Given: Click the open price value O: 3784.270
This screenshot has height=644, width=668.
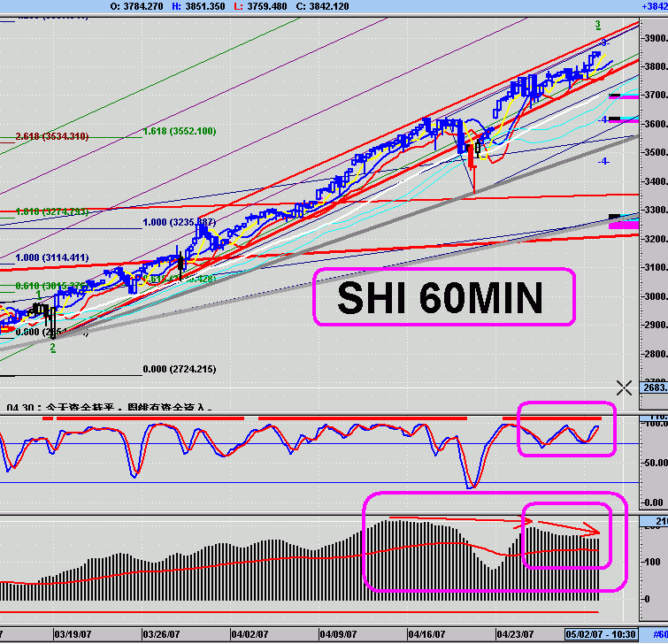Looking at the screenshot, I should [x=136, y=6].
